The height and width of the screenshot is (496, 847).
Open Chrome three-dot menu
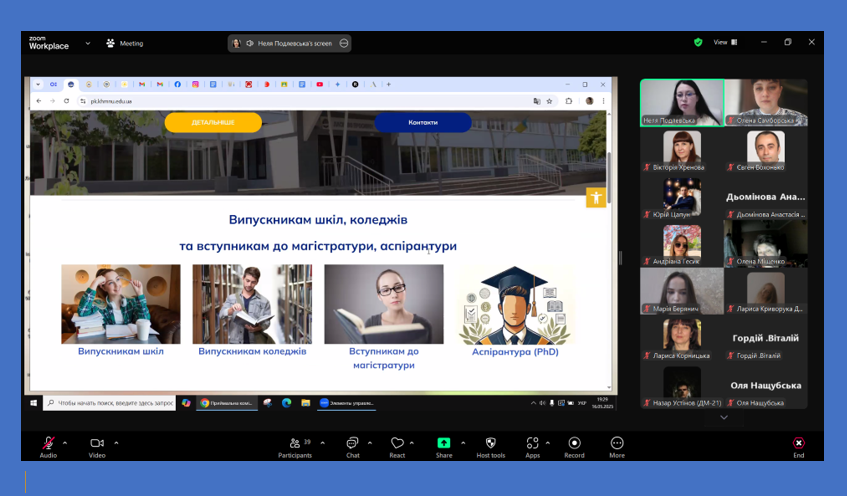[603, 101]
